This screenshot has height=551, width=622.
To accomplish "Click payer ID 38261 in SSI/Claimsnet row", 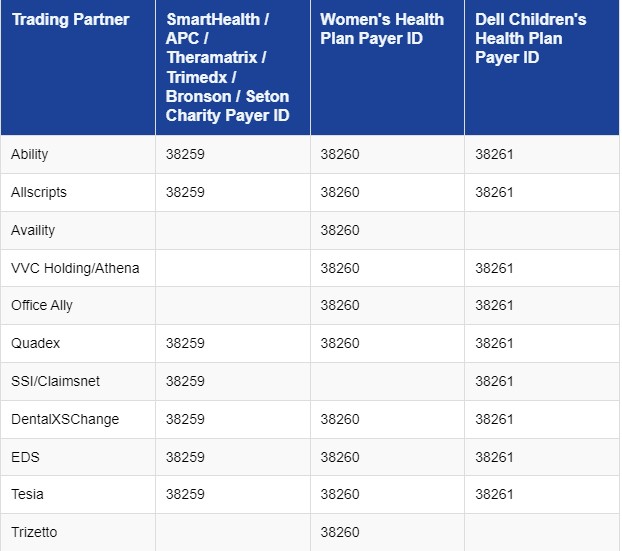I will click(x=494, y=381).
